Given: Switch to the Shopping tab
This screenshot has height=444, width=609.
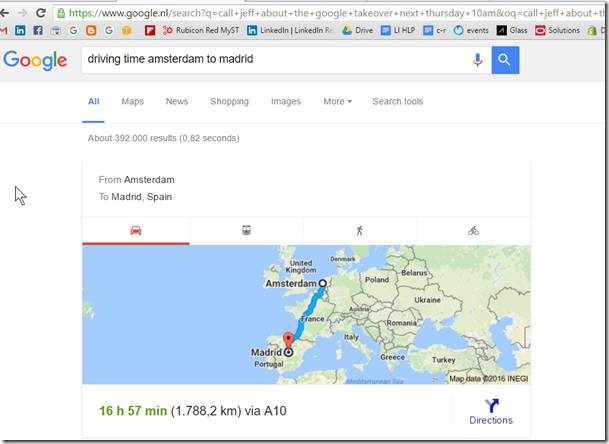Looking at the screenshot, I should click(229, 101).
